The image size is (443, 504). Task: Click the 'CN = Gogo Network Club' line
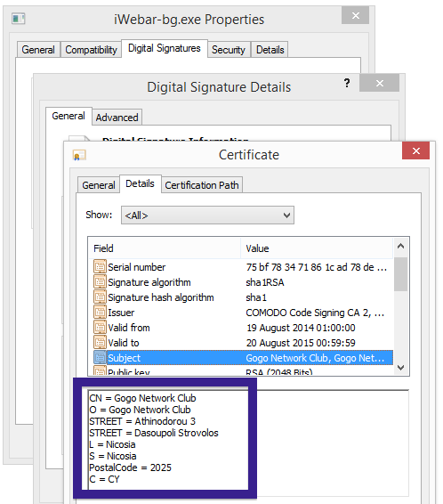[x=142, y=398]
